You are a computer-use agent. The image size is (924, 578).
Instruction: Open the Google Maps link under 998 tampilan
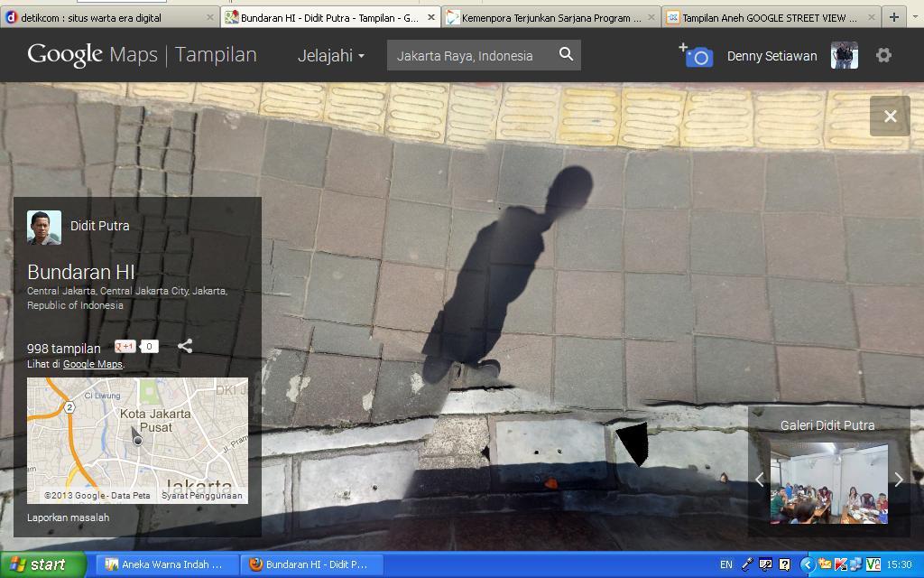[x=93, y=364]
